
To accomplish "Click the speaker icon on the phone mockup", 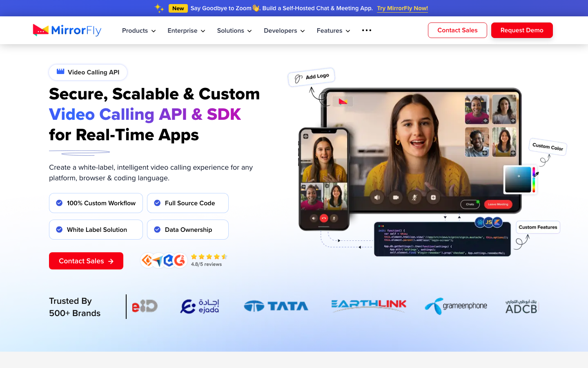I will click(314, 218).
